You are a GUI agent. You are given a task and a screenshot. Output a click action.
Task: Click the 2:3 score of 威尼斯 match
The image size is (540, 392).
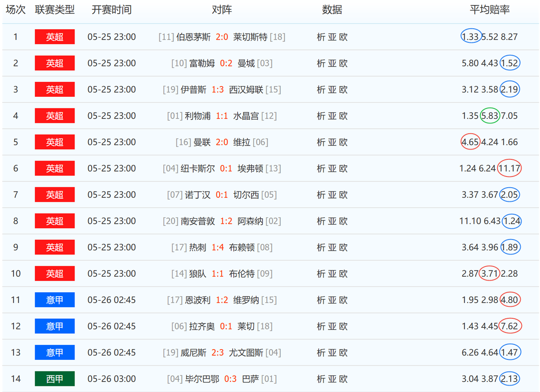(218, 352)
